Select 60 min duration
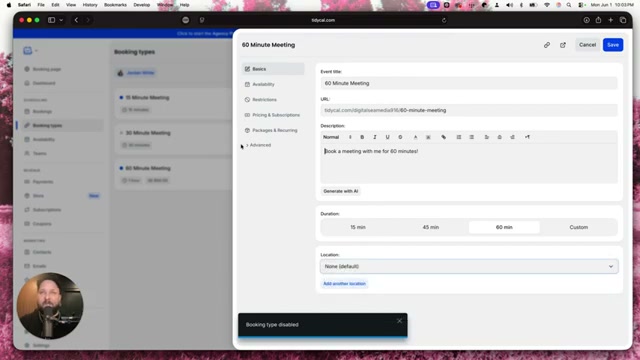The width and height of the screenshot is (640, 360). coord(504,227)
